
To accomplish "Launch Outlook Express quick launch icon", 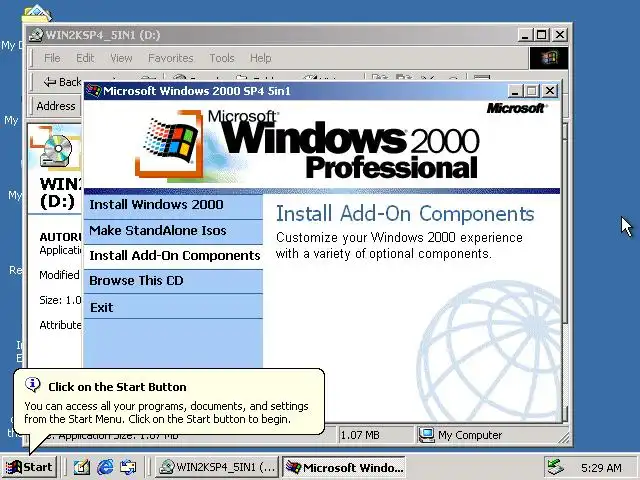I will click(128, 467).
